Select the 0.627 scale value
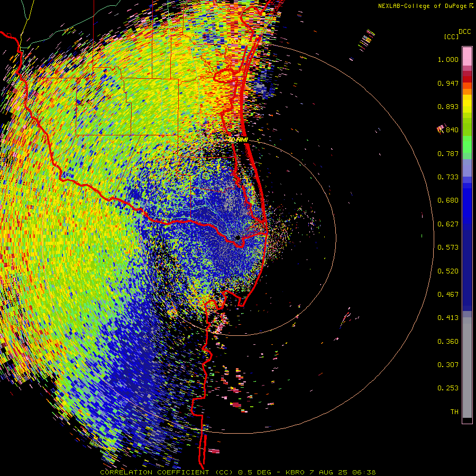476x476 pixels. pyautogui.click(x=448, y=224)
